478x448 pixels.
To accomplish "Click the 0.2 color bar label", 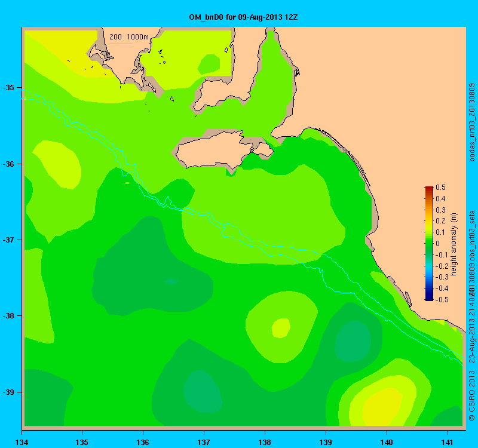I will 440,221.
